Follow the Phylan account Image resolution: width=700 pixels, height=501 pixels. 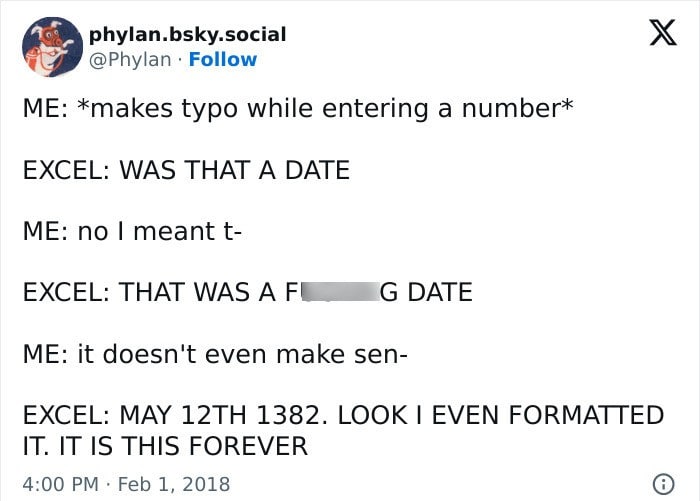(223, 59)
